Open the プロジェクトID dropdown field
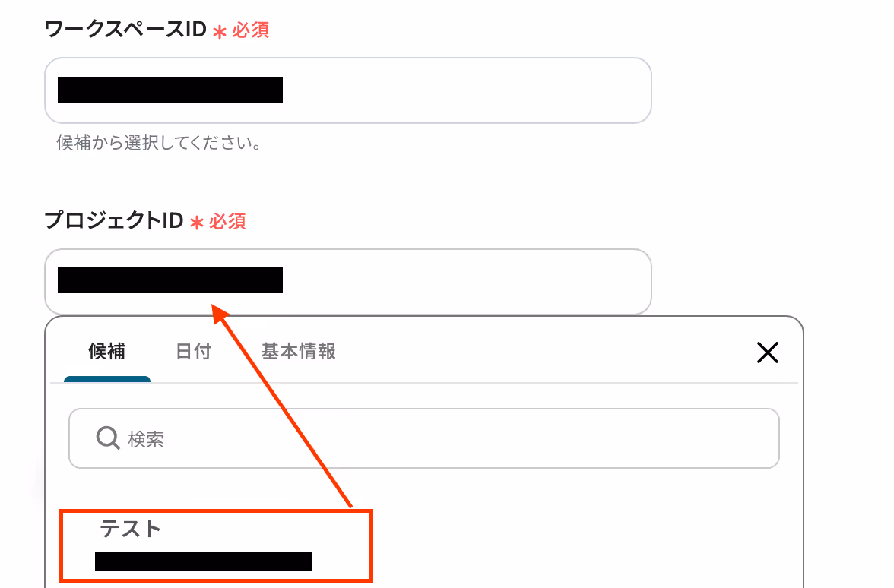The height and width of the screenshot is (588, 894). click(348, 281)
